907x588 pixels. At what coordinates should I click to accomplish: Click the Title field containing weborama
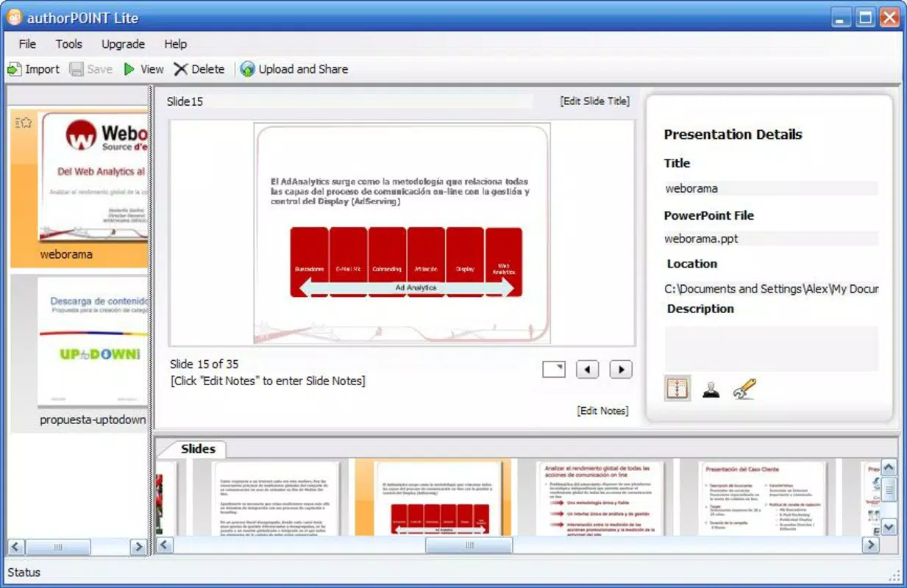771,188
